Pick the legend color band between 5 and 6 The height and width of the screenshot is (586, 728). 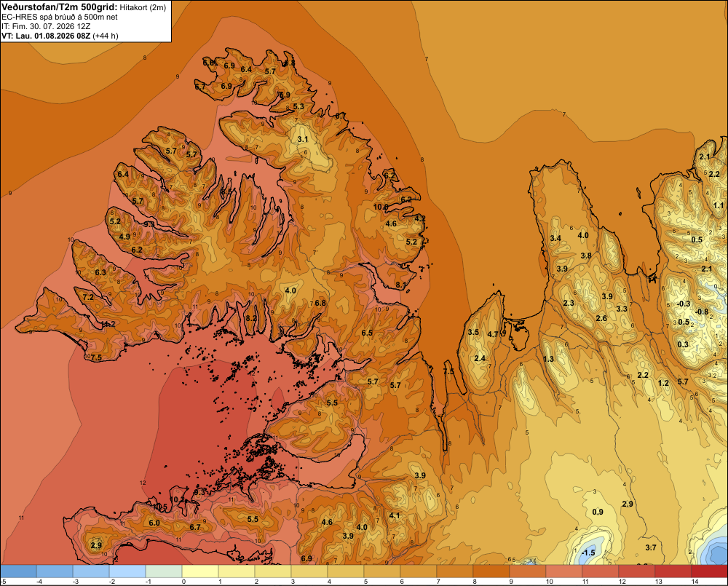382,571
